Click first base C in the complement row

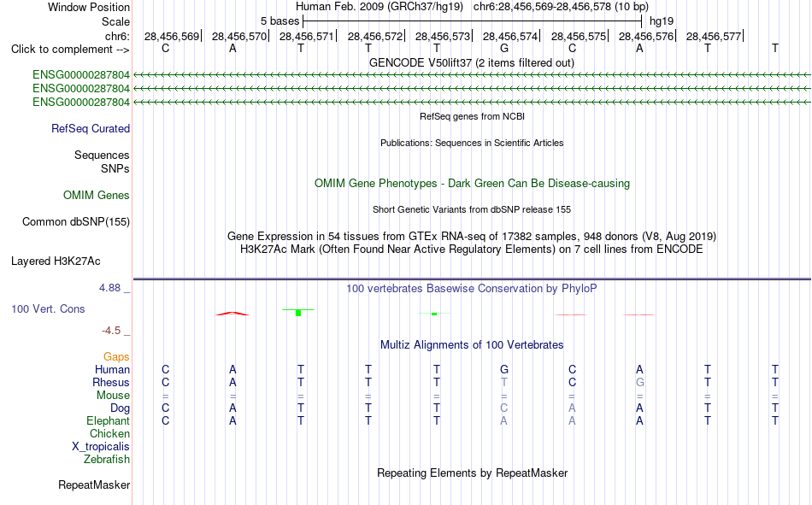165,48
